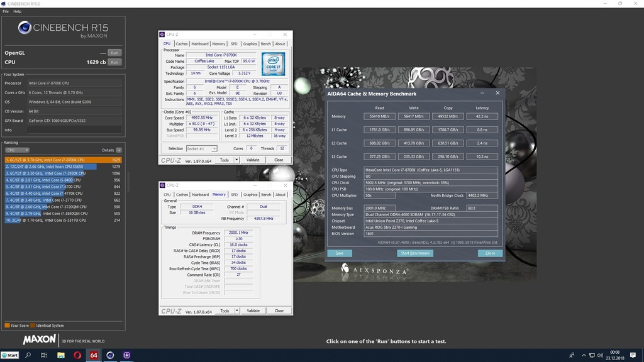Click the taskbar search magnifier icon

point(28,355)
